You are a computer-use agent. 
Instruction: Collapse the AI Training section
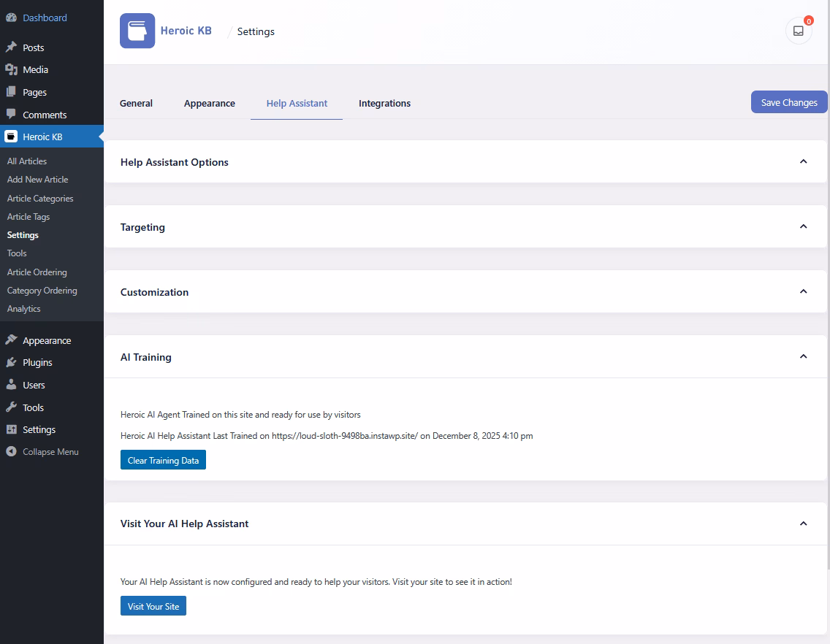pyautogui.click(x=804, y=357)
